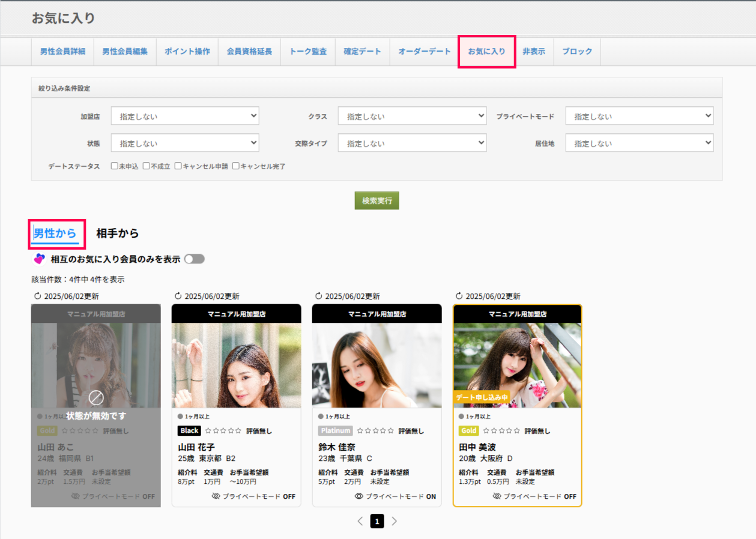Screen dimensions: 756x539
Task: Check the キャンセル完了 checkbox
Action: point(235,166)
